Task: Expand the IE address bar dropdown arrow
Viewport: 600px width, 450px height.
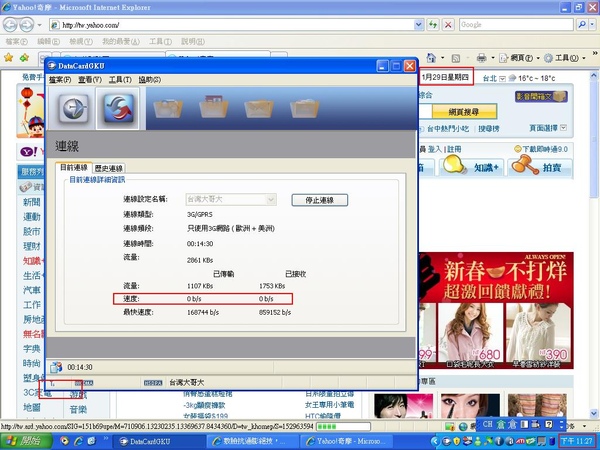Action: [419, 25]
